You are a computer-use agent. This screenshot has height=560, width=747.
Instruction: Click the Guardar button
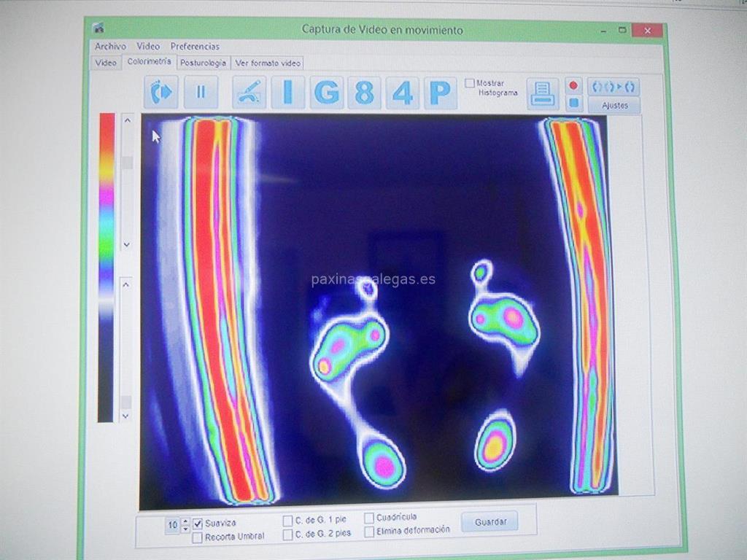pyautogui.click(x=489, y=522)
